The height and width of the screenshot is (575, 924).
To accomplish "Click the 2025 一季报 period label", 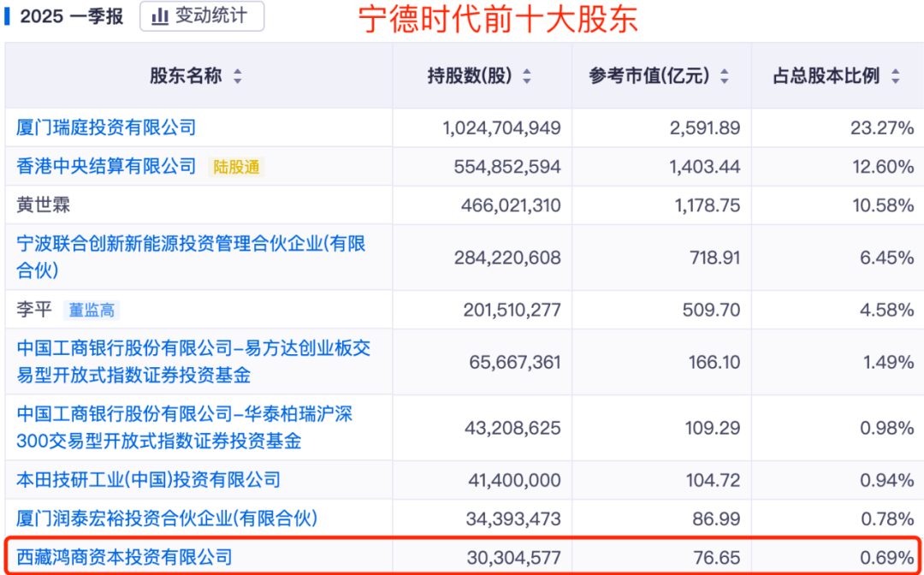I will point(72,16).
